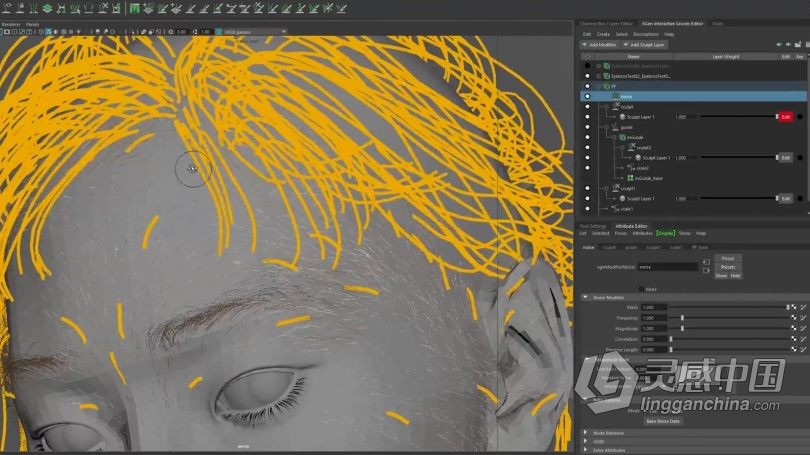This screenshot has height=455, width=810.
Task: Click second arrow icon in Groom Editor toolbar
Action: tap(788, 45)
